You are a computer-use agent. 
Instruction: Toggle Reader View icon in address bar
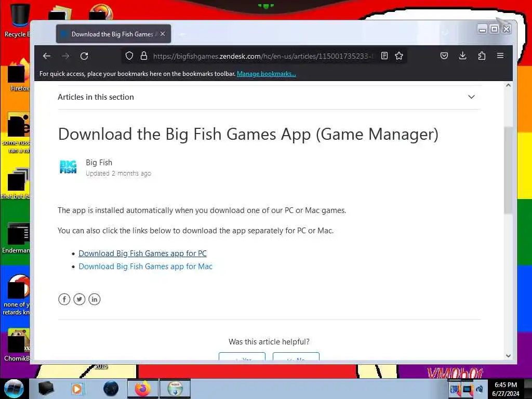pyautogui.click(x=384, y=56)
